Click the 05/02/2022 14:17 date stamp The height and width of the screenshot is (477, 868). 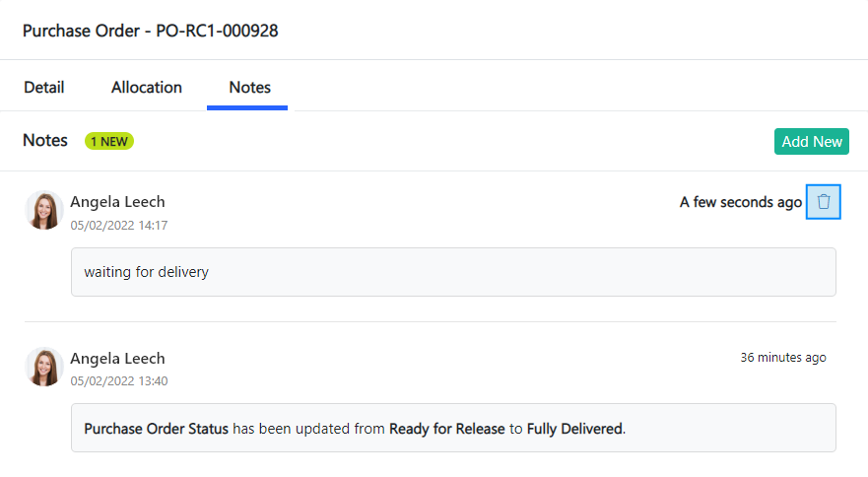point(118,226)
